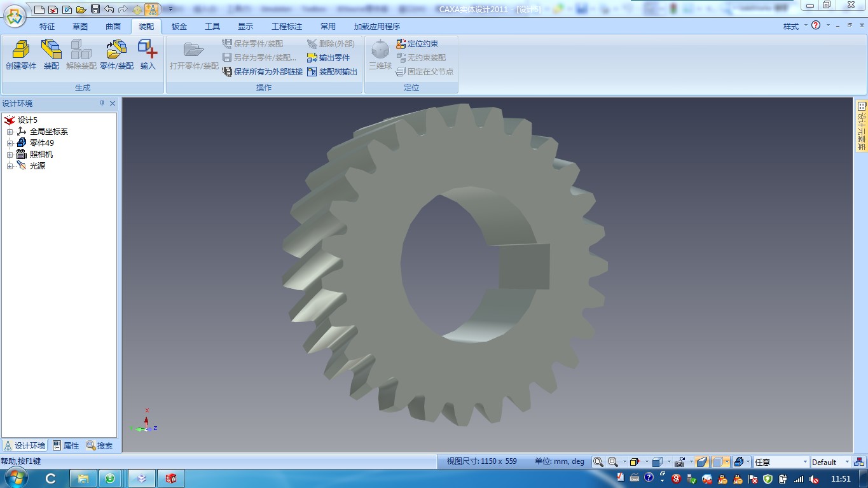868x488 pixels.
Task: Click the save icon in quick access toolbar
Action: point(95,10)
